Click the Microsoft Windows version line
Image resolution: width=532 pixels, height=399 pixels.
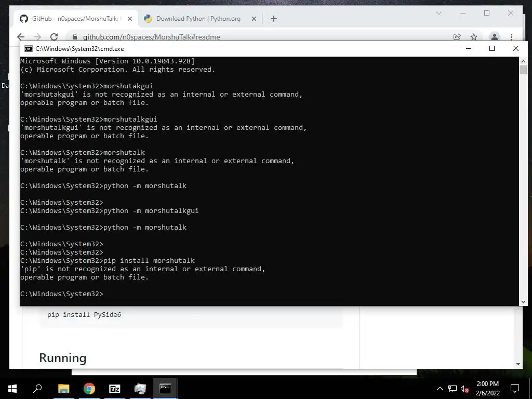[107, 61]
